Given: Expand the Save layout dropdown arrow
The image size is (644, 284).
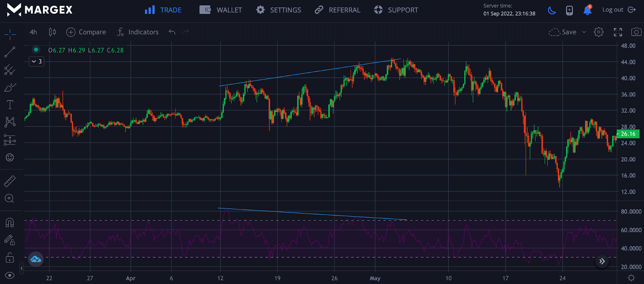Looking at the screenshot, I should [584, 32].
